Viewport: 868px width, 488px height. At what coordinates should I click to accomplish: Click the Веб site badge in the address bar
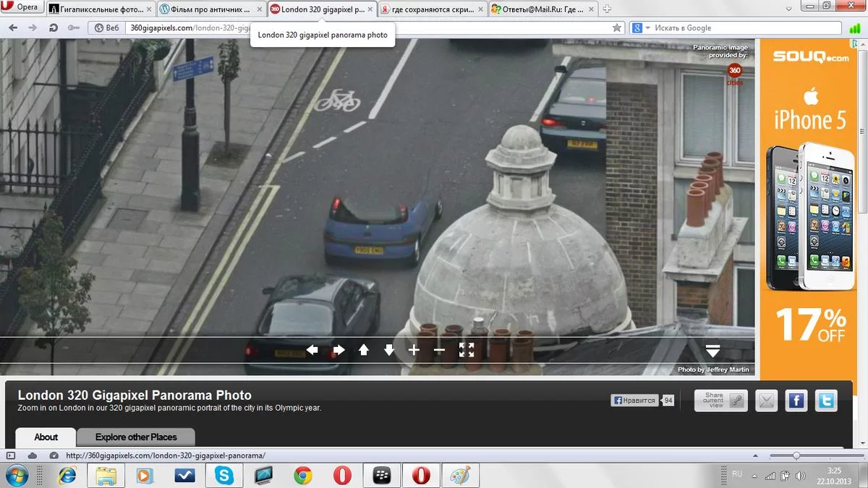click(x=107, y=27)
